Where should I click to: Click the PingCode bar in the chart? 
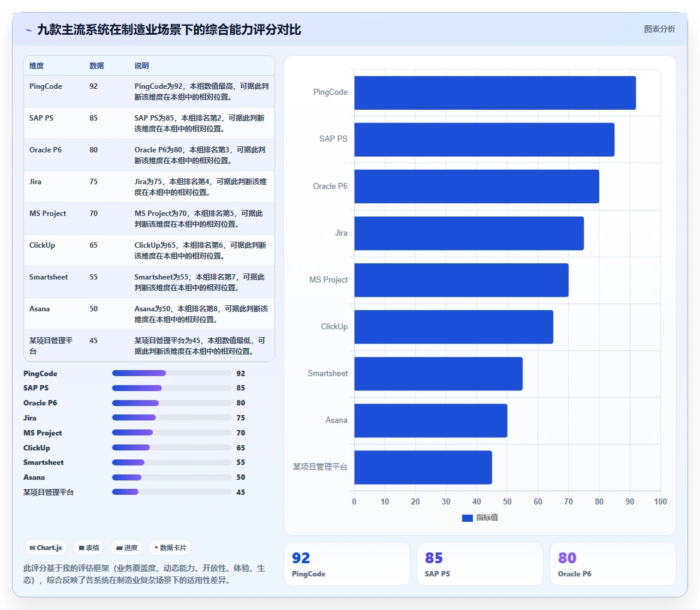coord(495,93)
